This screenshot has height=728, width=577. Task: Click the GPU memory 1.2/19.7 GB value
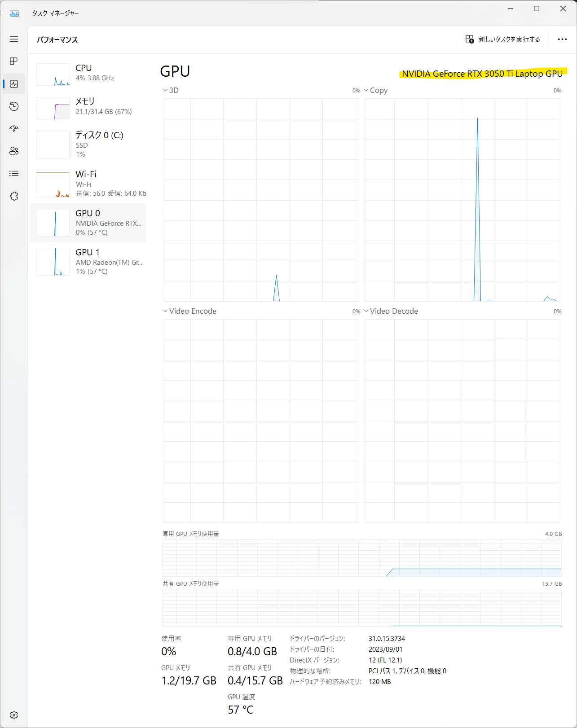pyautogui.click(x=189, y=680)
